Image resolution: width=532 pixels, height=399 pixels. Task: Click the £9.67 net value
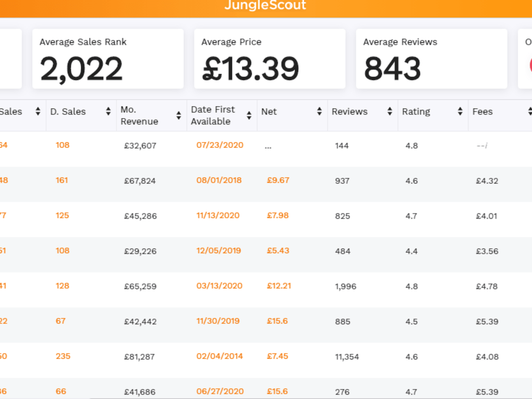click(278, 180)
